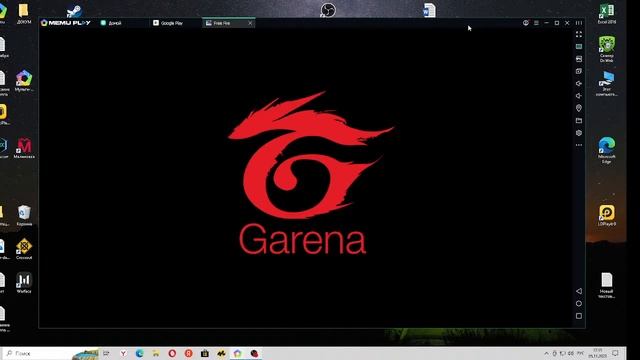Screen dimensions: 640x360
Task: Open the yellow folder desktop icon
Action: [x=24, y=14]
